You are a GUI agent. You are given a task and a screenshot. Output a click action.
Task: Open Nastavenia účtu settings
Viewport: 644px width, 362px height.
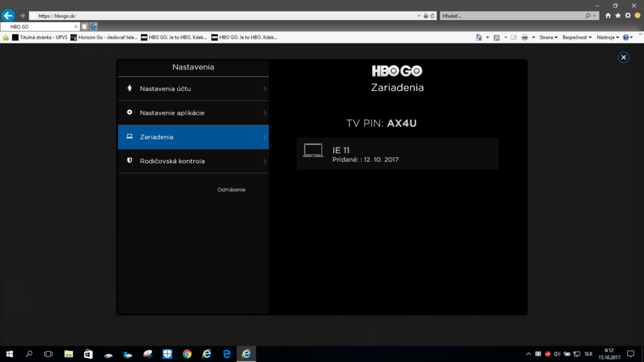[193, 89]
